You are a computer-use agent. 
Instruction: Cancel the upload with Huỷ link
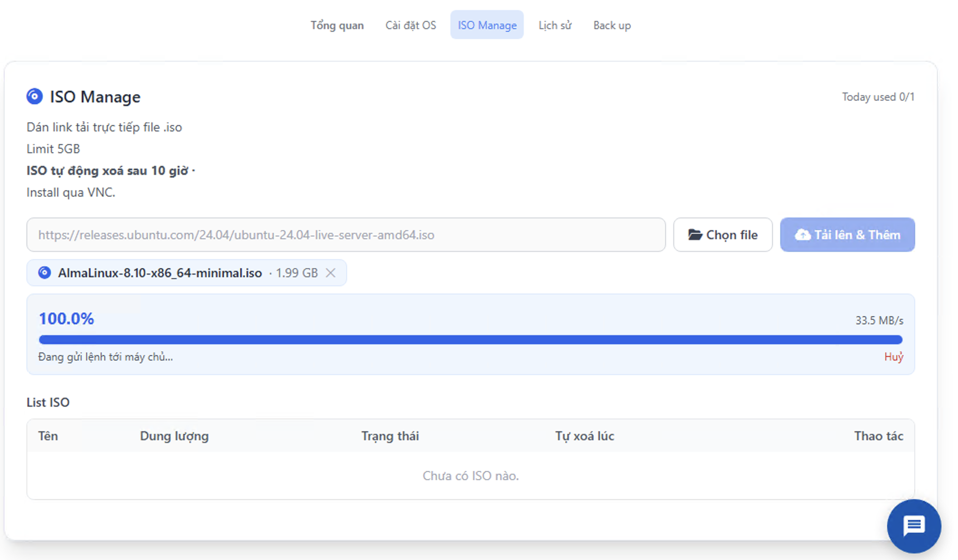pyautogui.click(x=894, y=357)
